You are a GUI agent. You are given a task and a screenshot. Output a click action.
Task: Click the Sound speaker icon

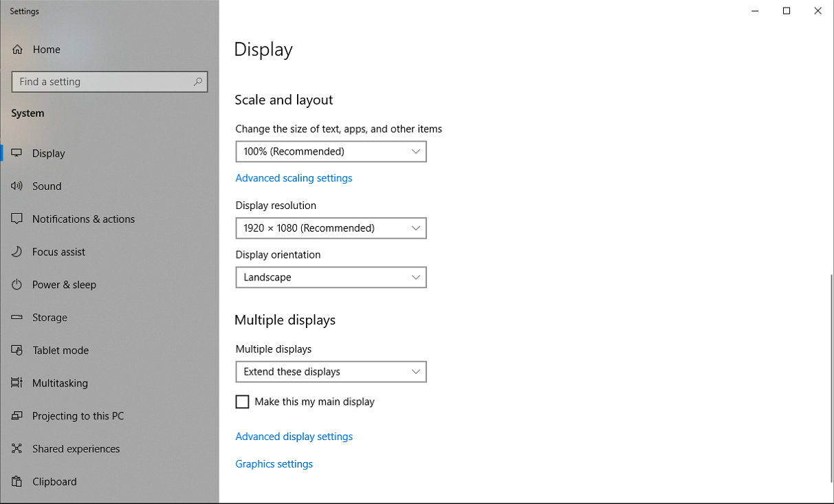coord(17,186)
